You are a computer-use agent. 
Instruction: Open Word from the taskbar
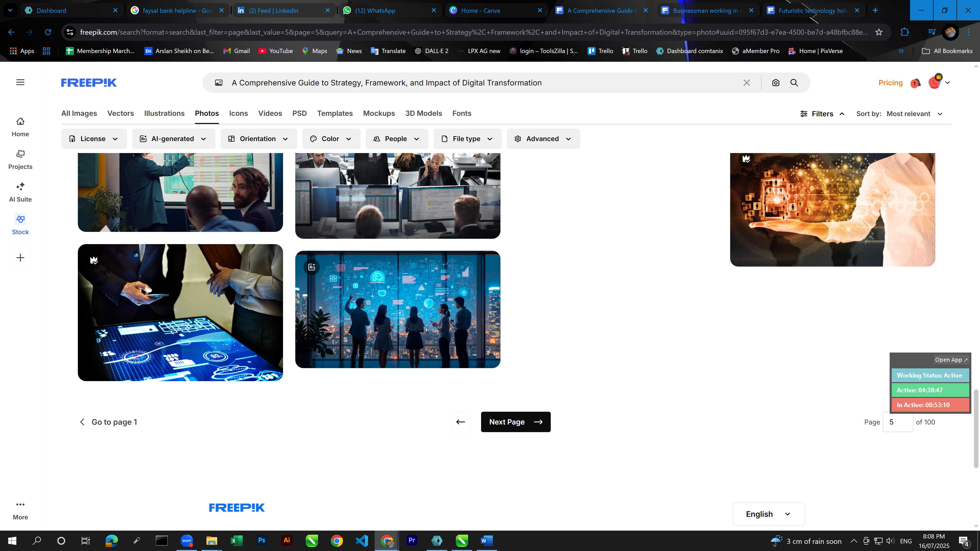point(487,540)
